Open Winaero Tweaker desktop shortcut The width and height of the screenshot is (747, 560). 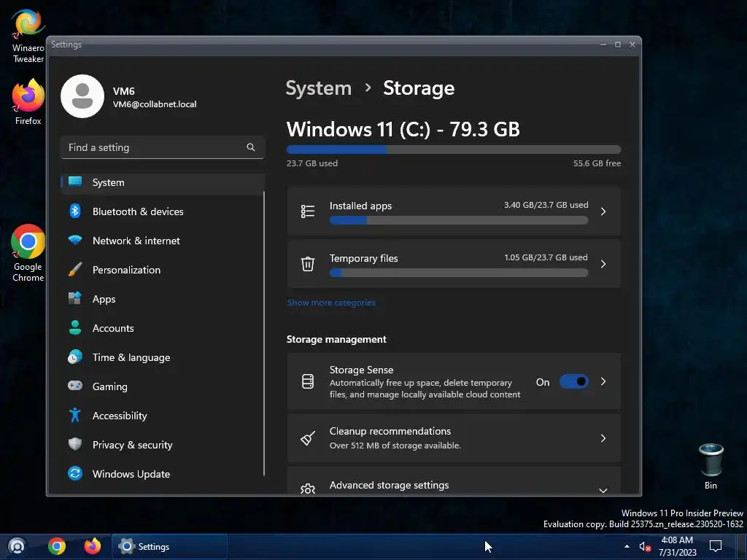tap(28, 36)
